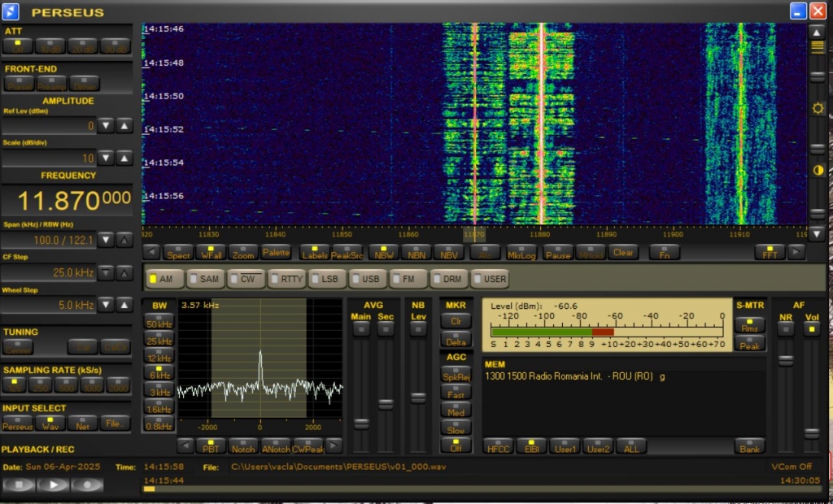
Task: Toggle Dither in Front-End
Action: click(x=85, y=84)
